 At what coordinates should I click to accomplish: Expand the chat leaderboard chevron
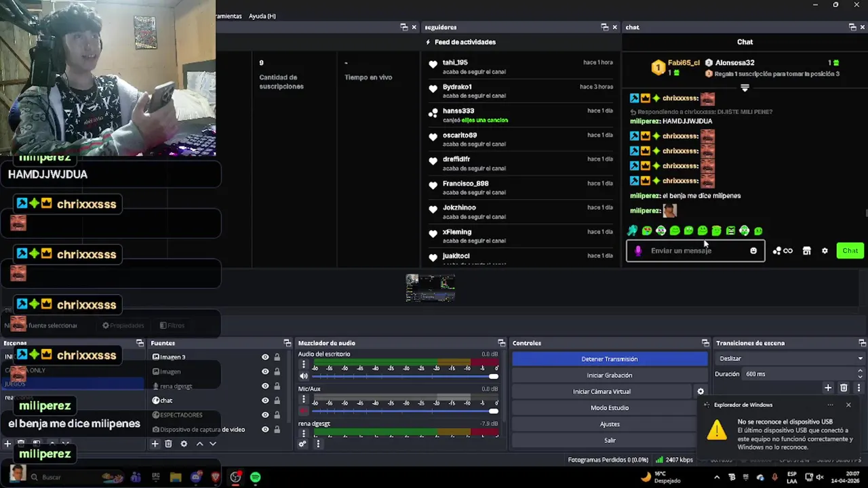pos(745,88)
